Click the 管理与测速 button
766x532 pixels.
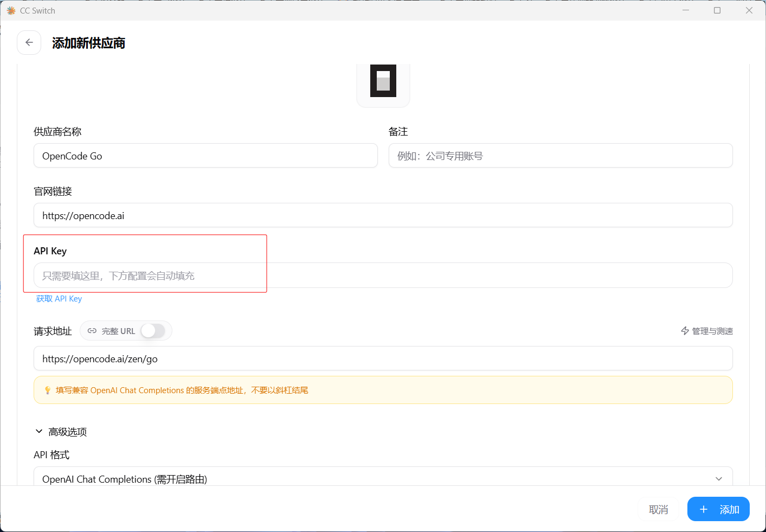(x=707, y=331)
